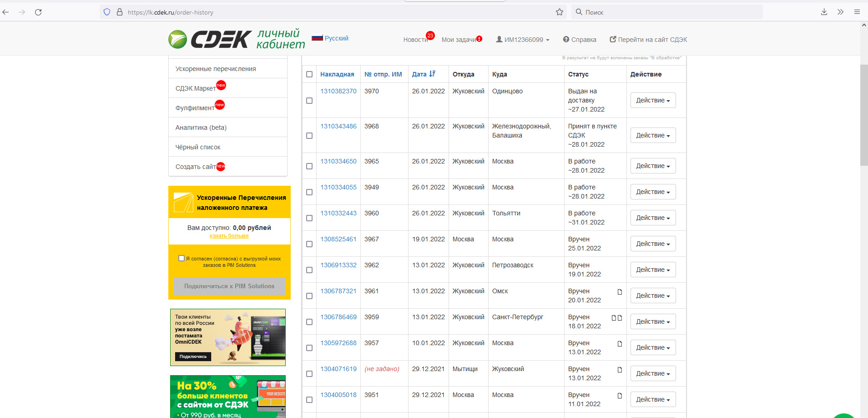
Task: Click the new badge on Фулфилмент
Action: [x=220, y=105]
